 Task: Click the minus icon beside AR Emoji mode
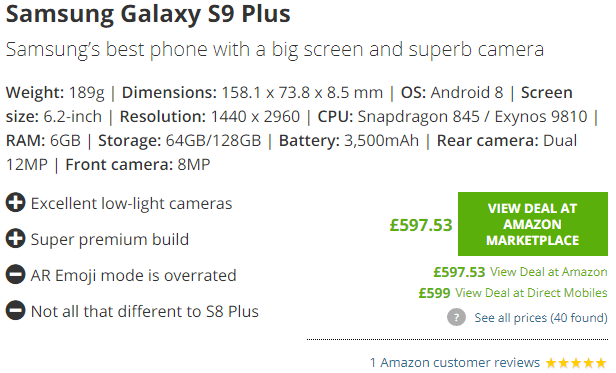(x=15, y=274)
